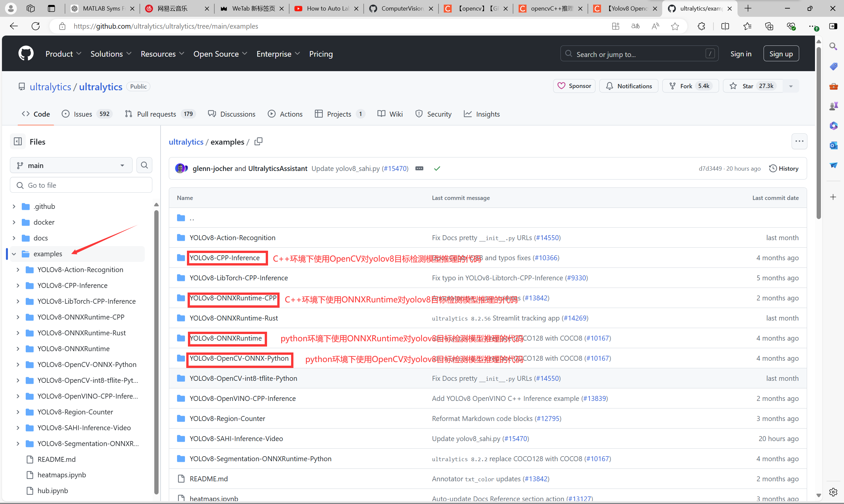Open the Star list dropdown arrow
The width and height of the screenshot is (844, 504).
pos(791,86)
